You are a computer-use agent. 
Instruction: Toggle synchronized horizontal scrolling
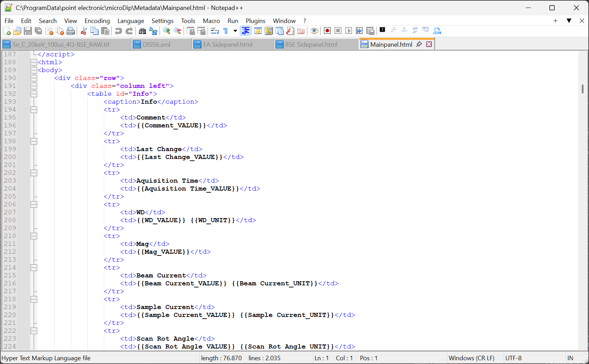(x=201, y=31)
